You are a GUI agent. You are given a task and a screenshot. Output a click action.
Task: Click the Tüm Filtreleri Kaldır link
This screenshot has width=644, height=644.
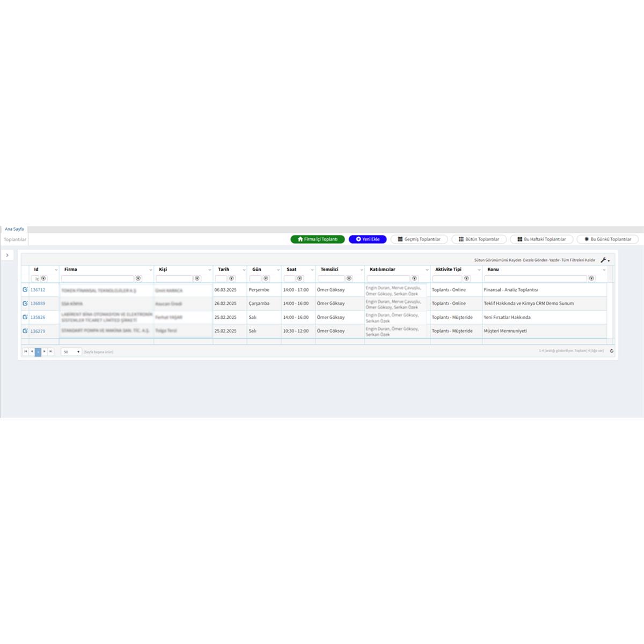(579, 260)
